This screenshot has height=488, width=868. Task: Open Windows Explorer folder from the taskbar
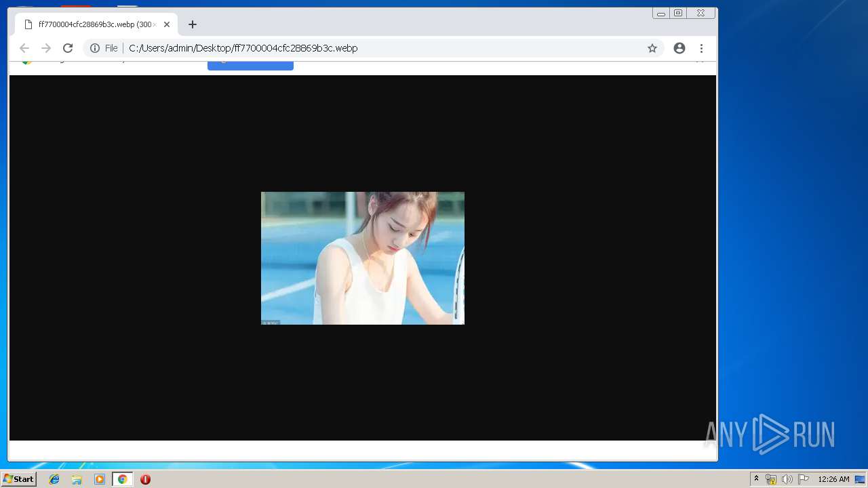click(x=77, y=479)
